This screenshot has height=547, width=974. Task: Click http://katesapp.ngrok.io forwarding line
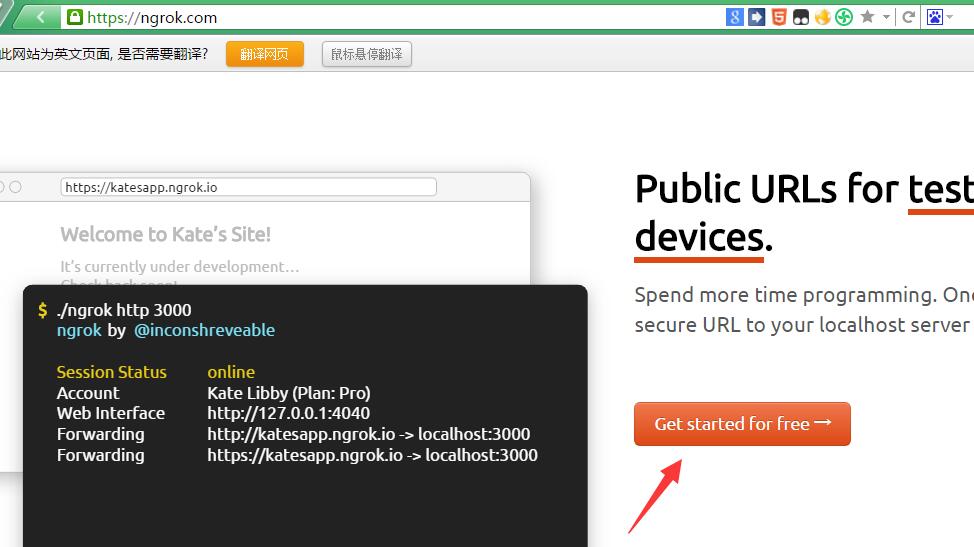369,434
